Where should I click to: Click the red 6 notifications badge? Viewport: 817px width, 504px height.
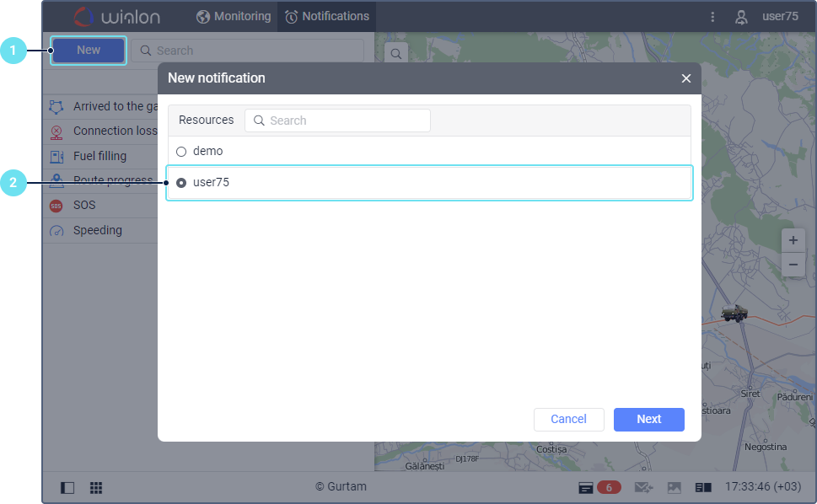click(x=609, y=487)
